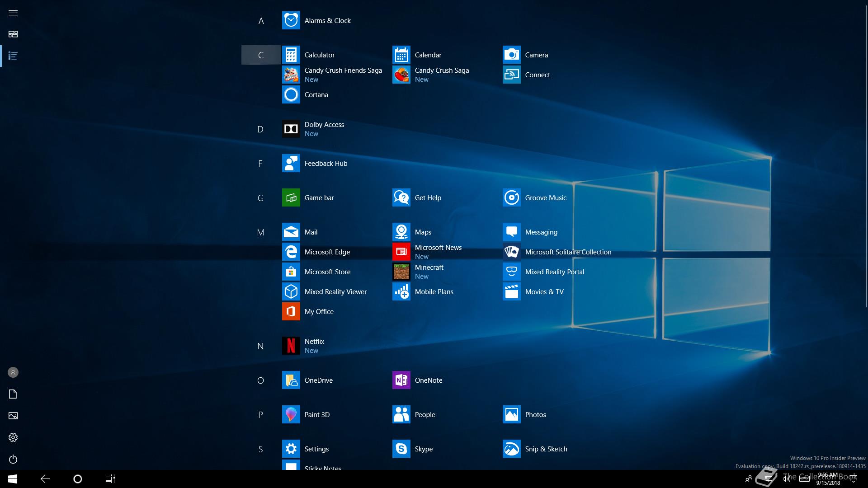868x488 pixels.
Task: Open Snip & Sketch icon
Action: pos(511,449)
